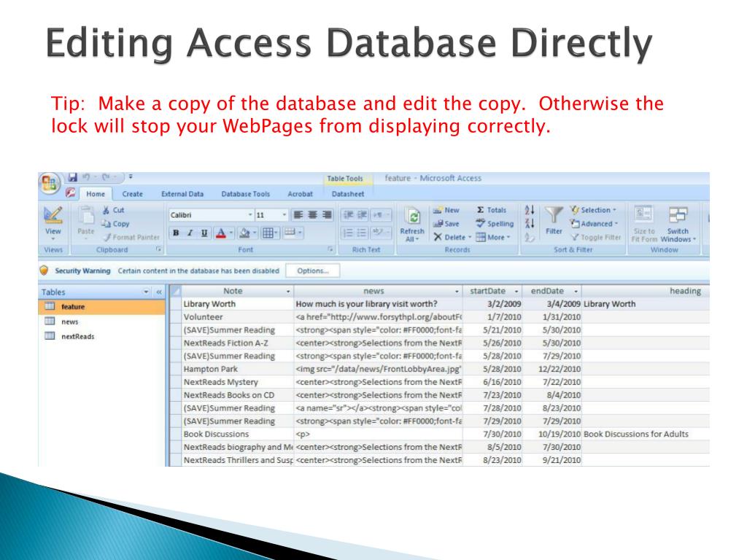This screenshot has height=560, width=747.
Task: Toggle Italic formatting
Action: point(190,233)
